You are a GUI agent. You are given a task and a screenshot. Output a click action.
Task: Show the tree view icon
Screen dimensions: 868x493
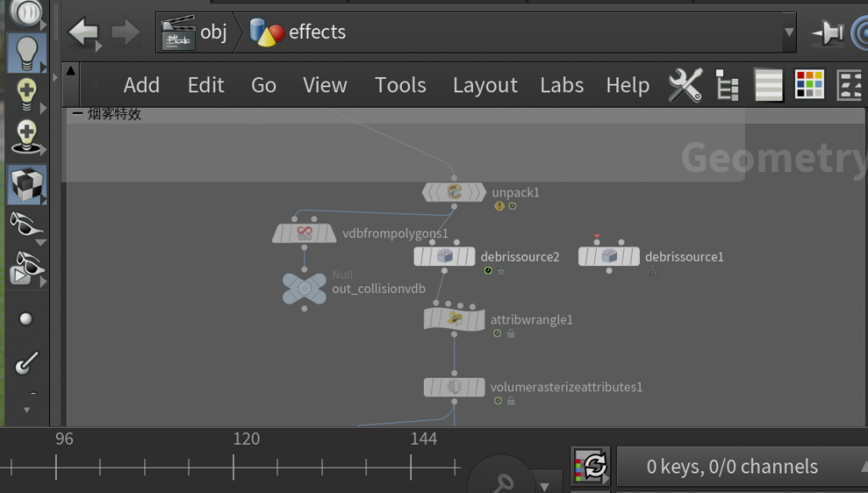(x=726, y=86)
